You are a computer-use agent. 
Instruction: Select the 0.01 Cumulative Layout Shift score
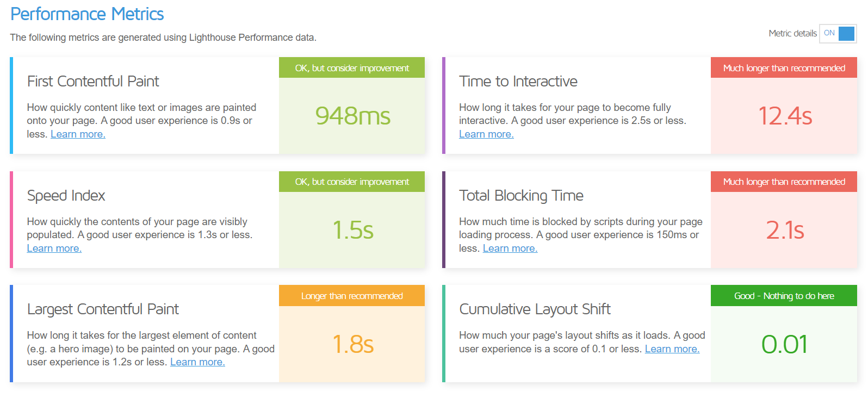pos(784,344)
